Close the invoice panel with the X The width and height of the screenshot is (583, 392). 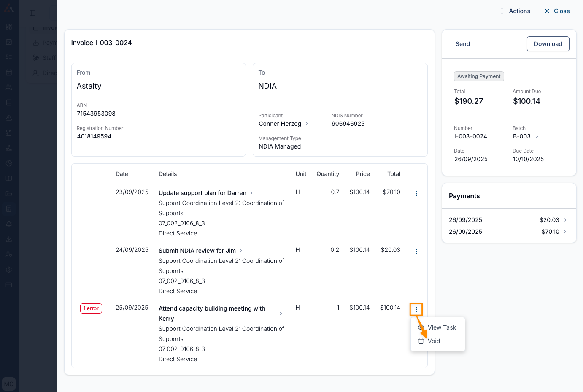point(557,11)
